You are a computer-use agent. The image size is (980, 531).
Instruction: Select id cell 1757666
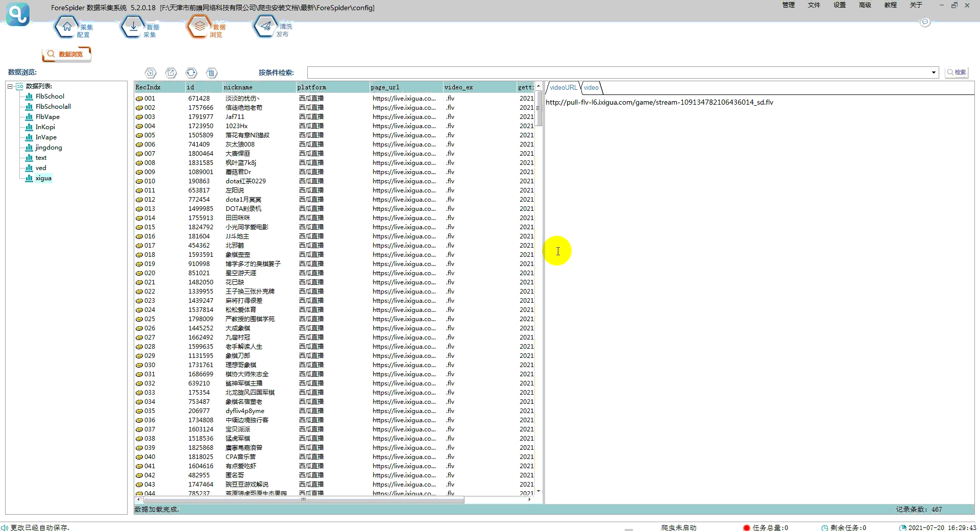pyautogui.click(x=201, y=108)
